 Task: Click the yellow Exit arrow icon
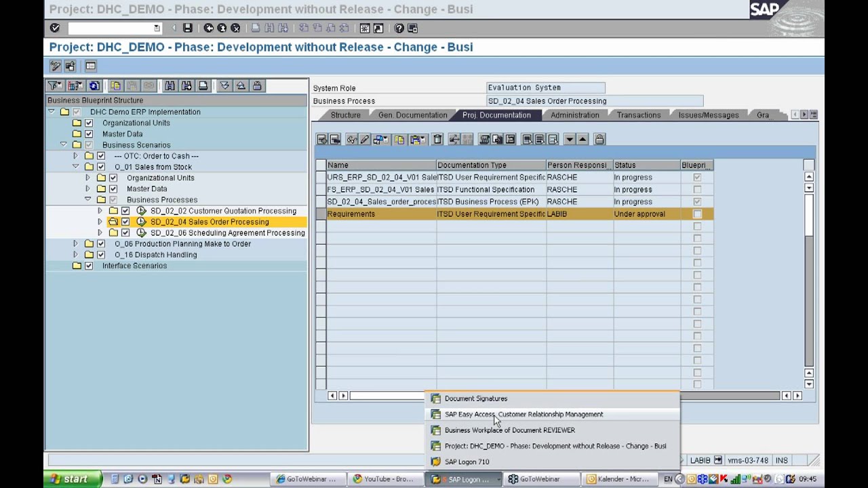pos(222,28)
